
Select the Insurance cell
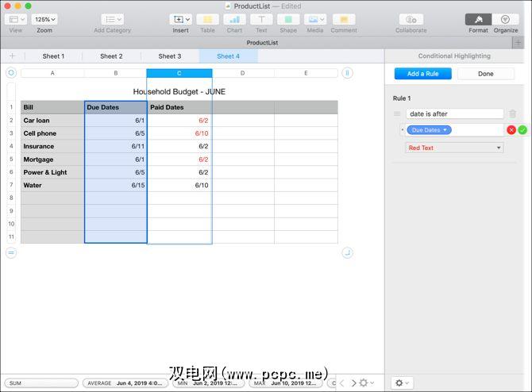[52, 146]
